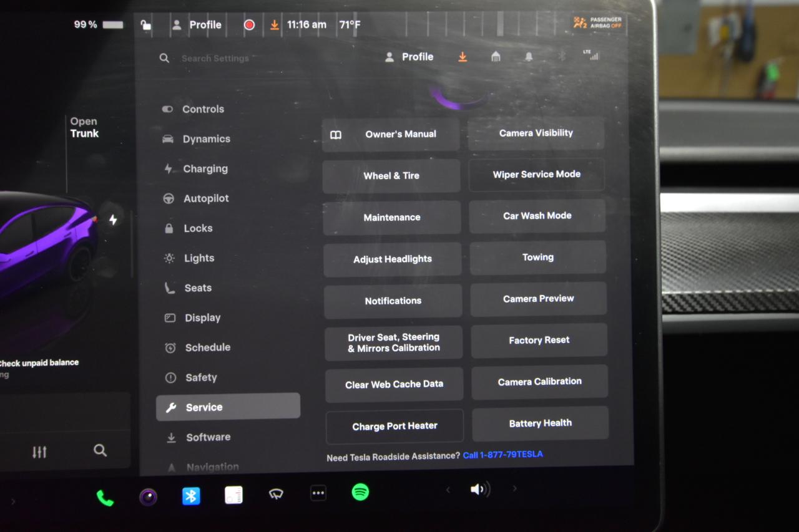Tap Check unpaid balance message
The width and height of the screenshot is (799, 532).
pos(39,362)
